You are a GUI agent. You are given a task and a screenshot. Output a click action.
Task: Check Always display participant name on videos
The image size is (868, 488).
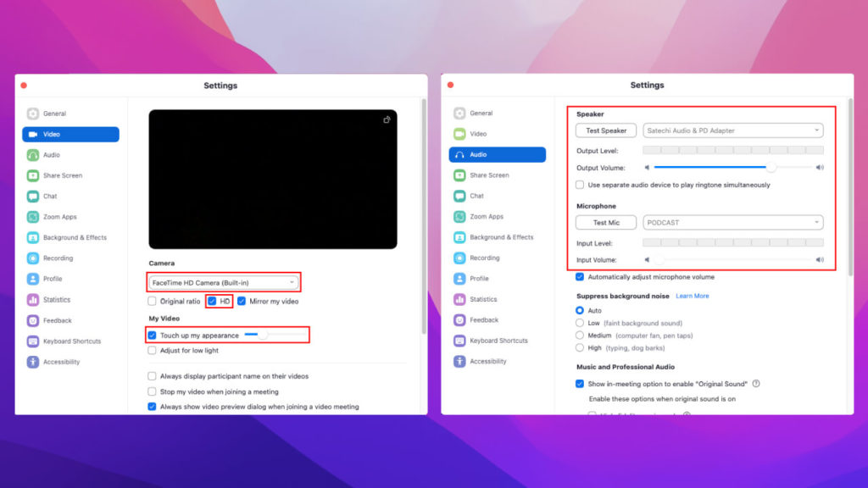[x=152, y=375]
